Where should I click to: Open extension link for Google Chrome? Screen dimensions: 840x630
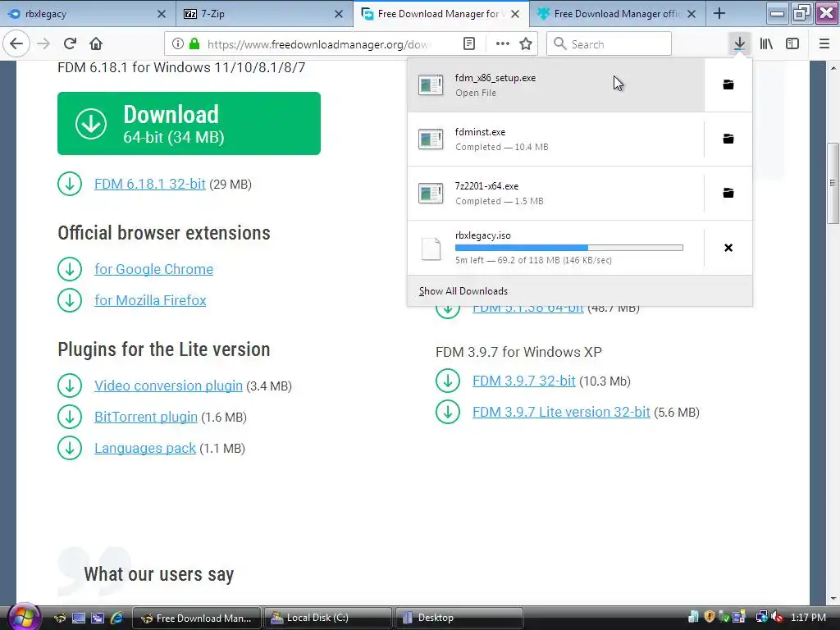[153, 269]
